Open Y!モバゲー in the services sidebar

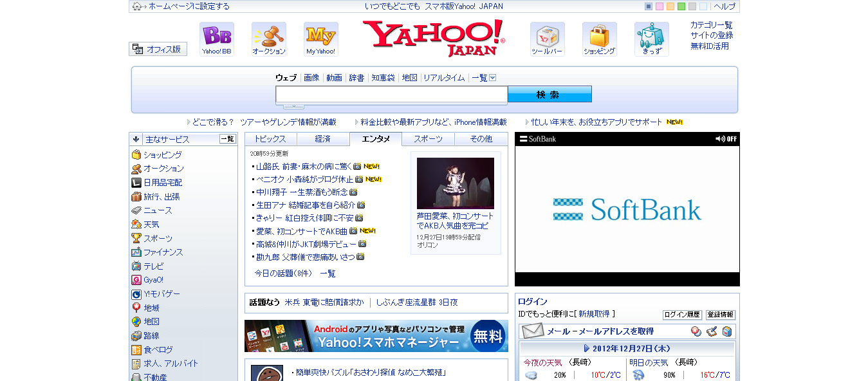pyautogui.click(x=162, y=293)
